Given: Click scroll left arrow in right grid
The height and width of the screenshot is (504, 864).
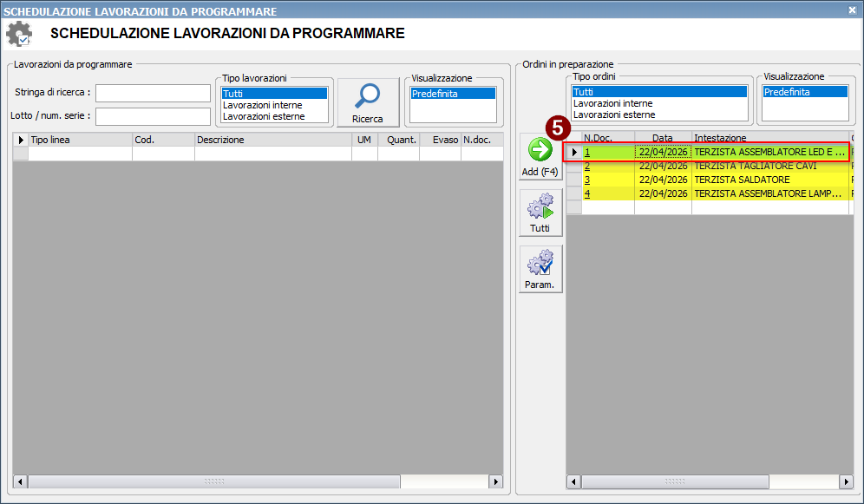Looking at the screenshot, I should coord(573,481).
